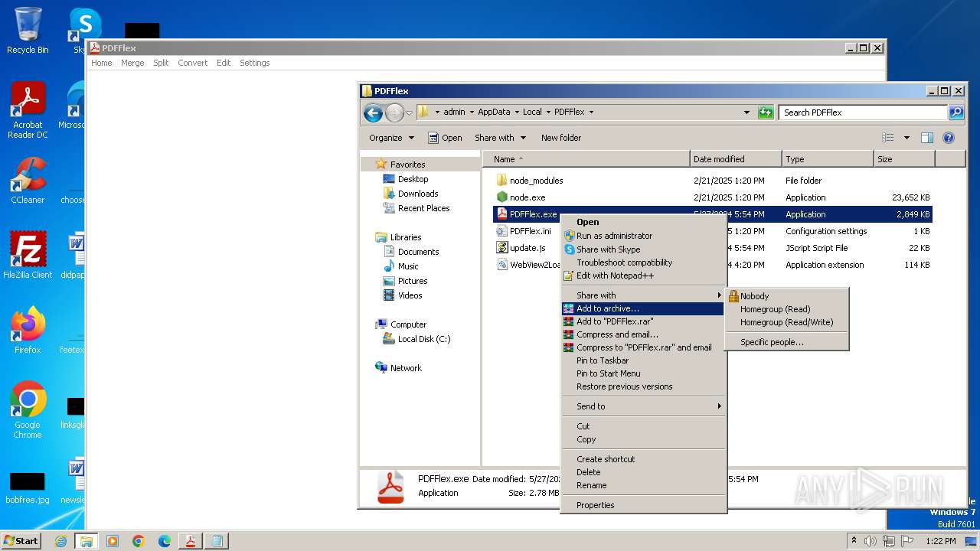The height and width of the screenshot is (551, 980).
Task: Open the views options dropdown arrow
Action: (x=906, y=138)
